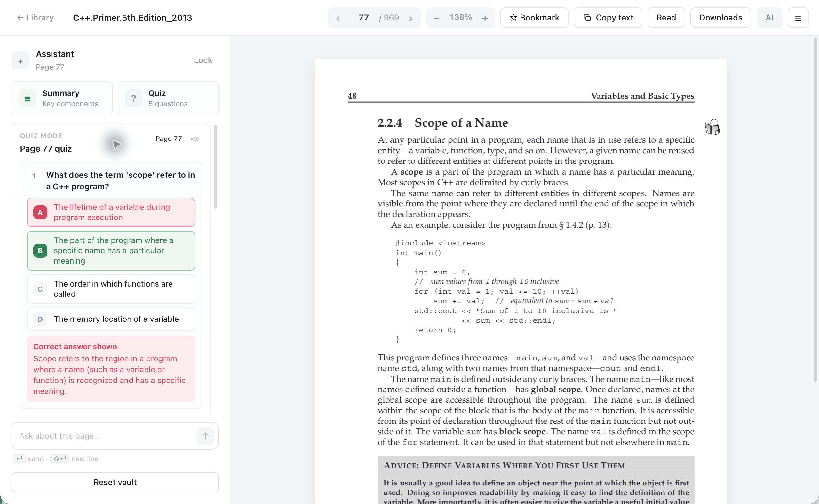Click the '138%' zoom level text

pos(460,17)
